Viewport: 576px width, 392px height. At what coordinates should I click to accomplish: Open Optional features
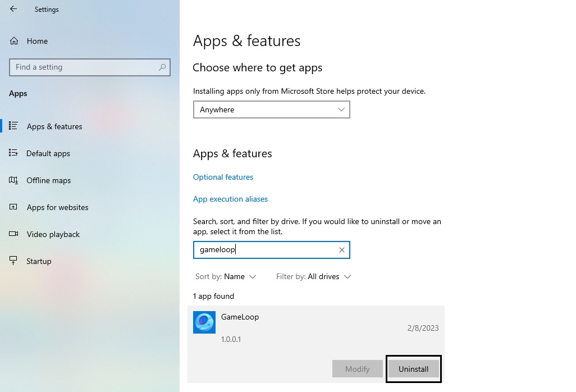tap(223, 177)
